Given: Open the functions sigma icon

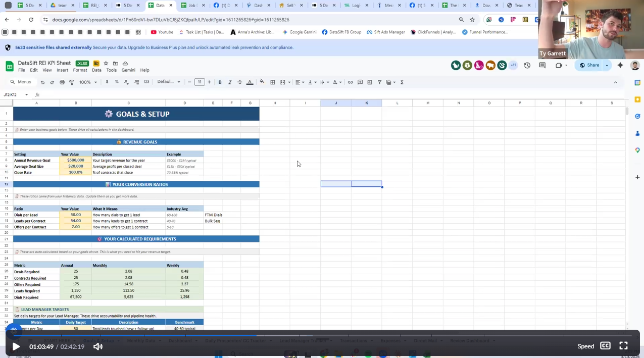Looking at the screenshot, I should [x=402, y=82].
